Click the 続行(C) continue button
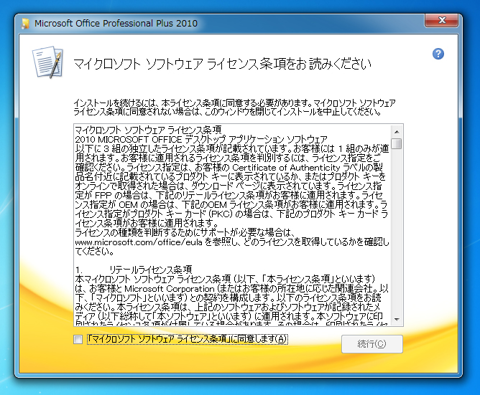 [x=372, y=344]
